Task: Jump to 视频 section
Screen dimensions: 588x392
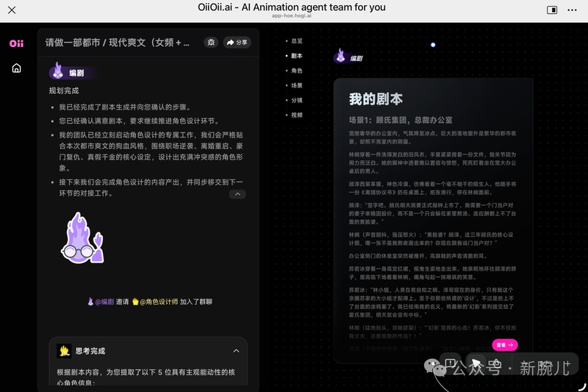Action: [296, 115]
